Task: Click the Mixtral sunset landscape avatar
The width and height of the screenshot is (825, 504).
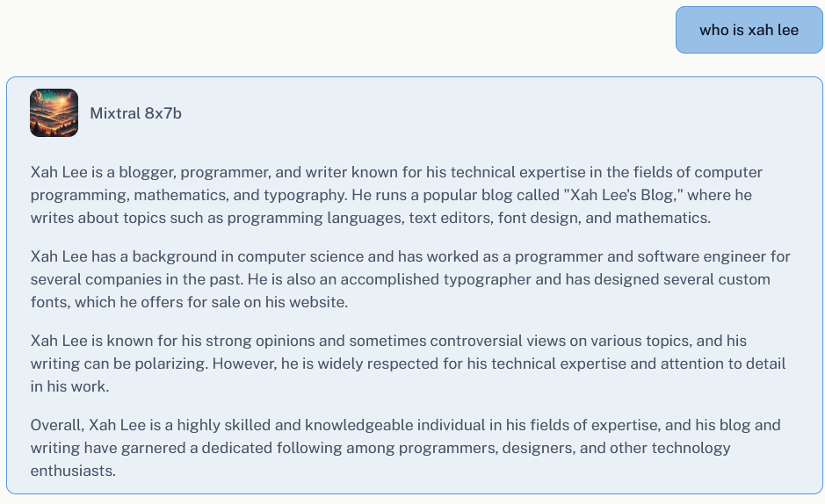Action: [x=54, y=113]
